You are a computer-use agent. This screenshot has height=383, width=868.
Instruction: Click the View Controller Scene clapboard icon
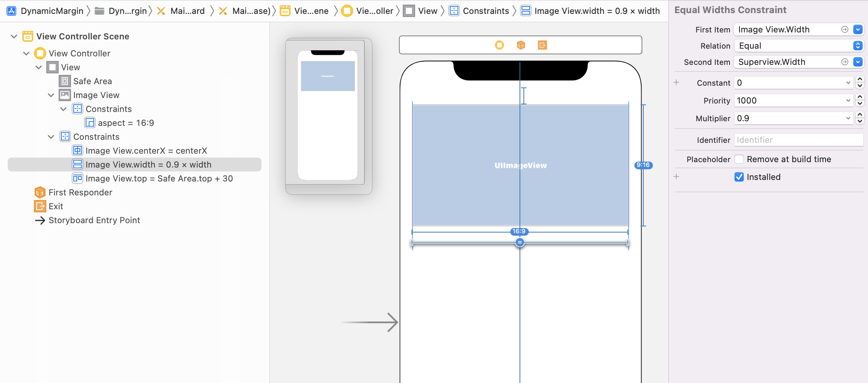[28, 36]
